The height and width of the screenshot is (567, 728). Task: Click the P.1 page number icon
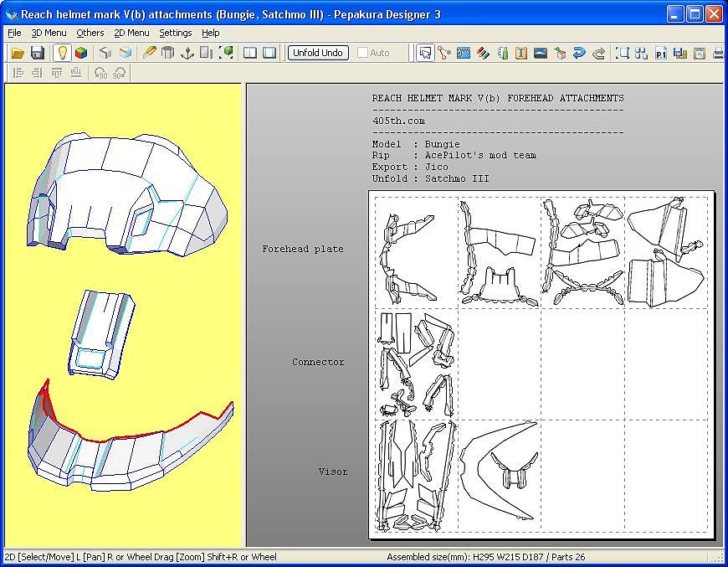661,53
